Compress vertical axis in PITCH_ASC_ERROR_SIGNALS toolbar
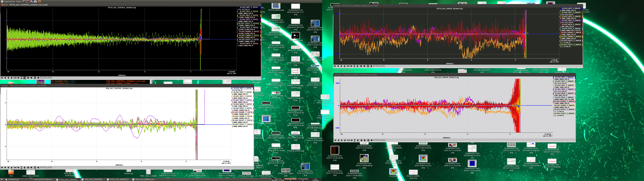 pyautogui.click(x=354, y=66)
